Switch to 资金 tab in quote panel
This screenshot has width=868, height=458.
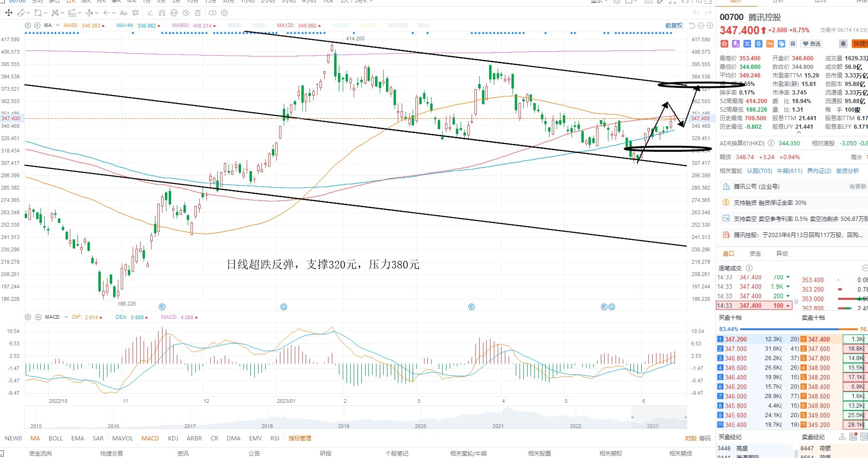click(755, 254)
